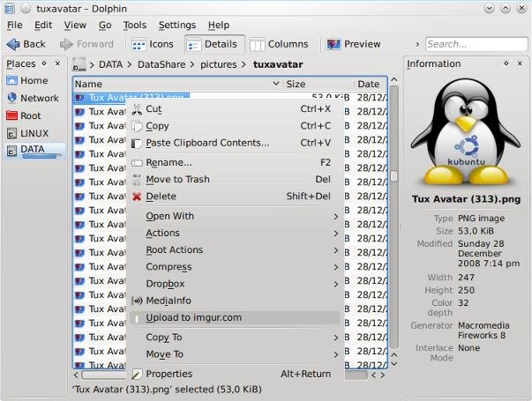This screenshot has width=532, height=401.
Task: Click the drive icon in breadcrumb bar
Action: tap(79, 64)
